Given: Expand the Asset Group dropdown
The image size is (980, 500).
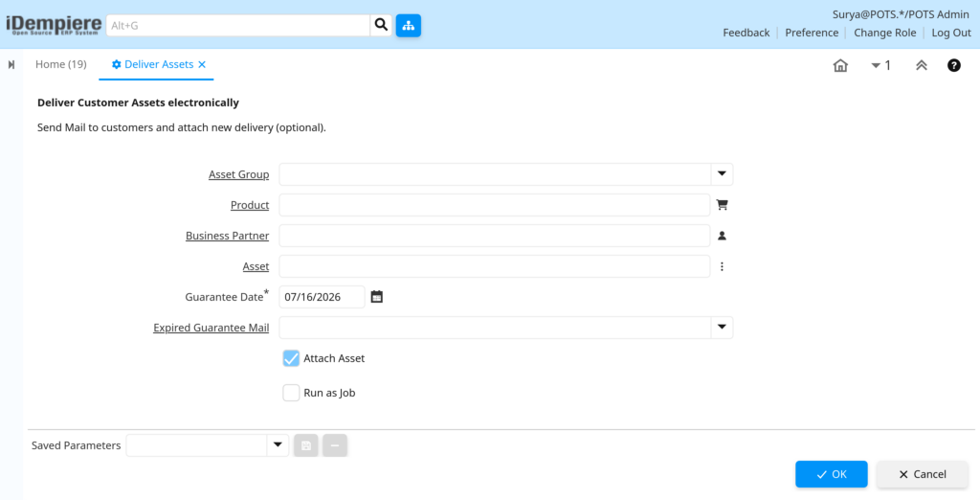Looking at the screenshot, I should pos(722,174).
